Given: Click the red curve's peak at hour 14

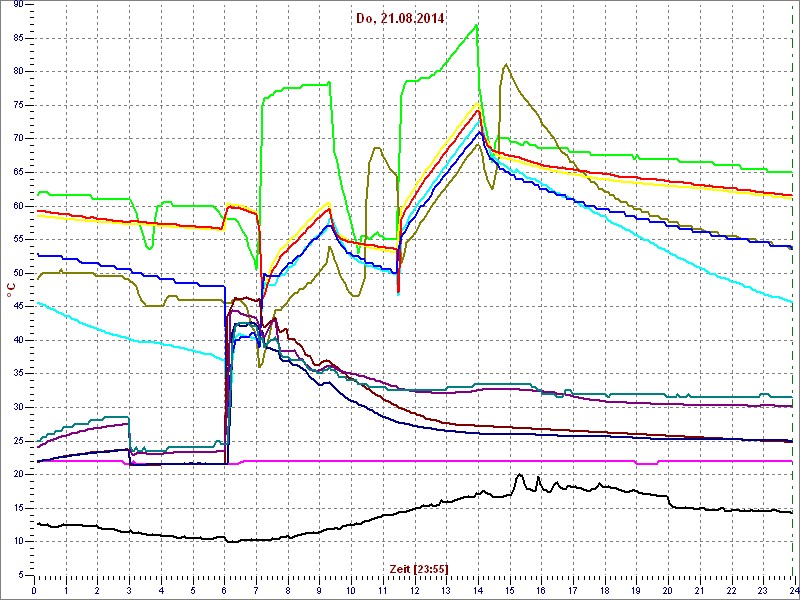Looking at the screenshot, I should pyautogui.click(x=479, y=110).
